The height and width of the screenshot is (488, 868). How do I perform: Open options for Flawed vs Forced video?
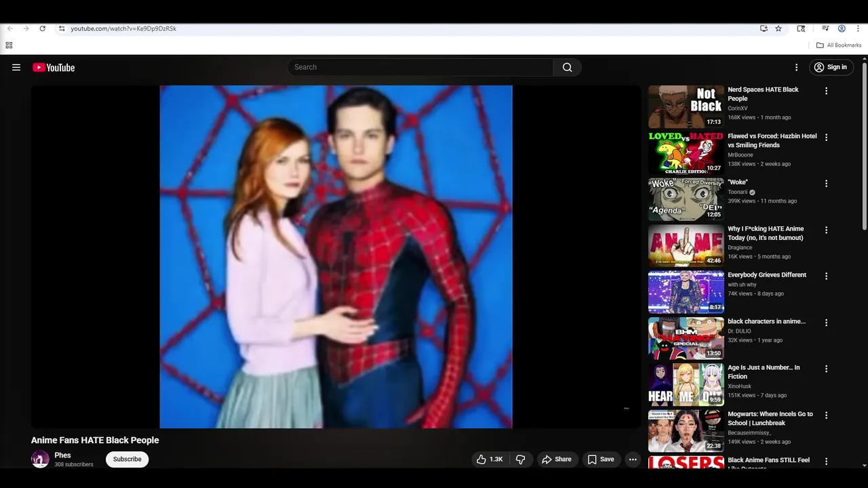click(x=826, y=137)
